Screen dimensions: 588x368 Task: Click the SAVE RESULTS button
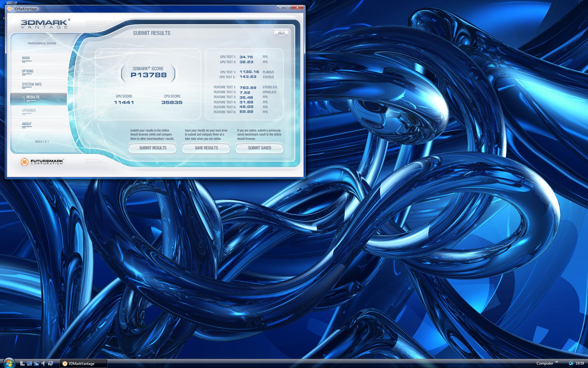(206, 148)
